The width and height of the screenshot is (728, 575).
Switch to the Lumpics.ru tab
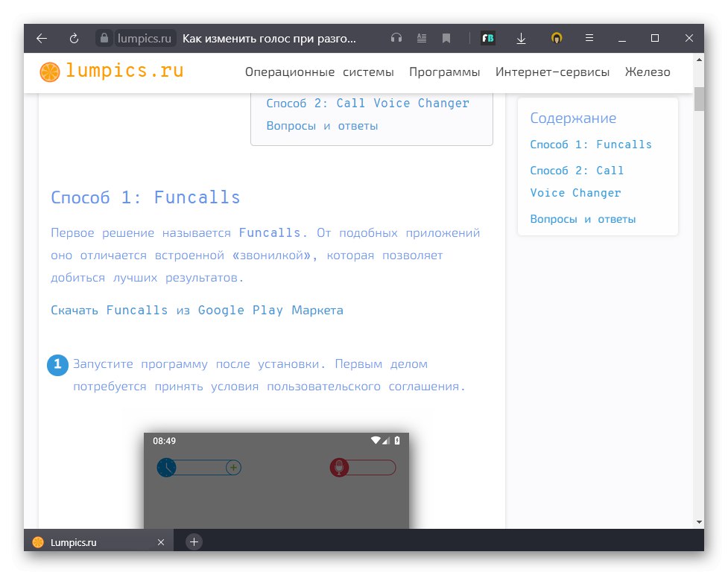point(75,541)
